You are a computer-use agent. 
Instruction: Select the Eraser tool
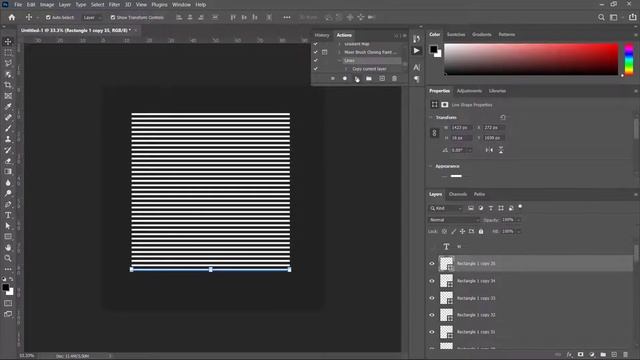click(8, 161)
